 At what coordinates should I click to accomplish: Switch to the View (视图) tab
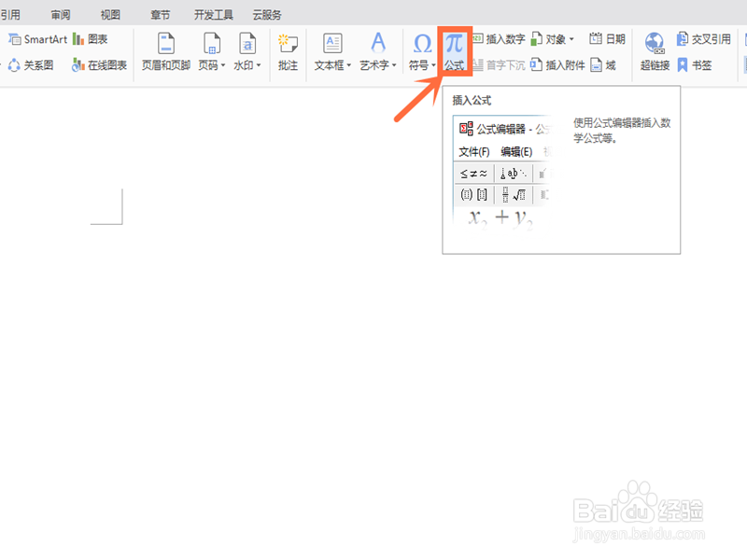110,15
